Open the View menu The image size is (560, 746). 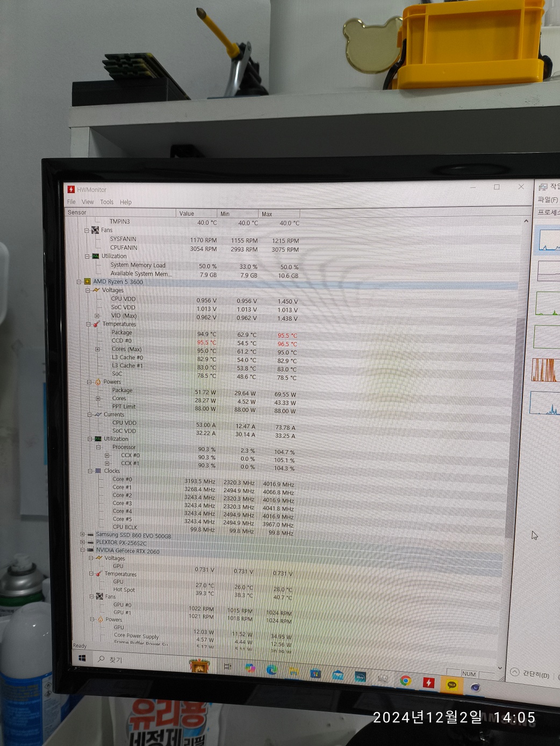coord(88,202)
